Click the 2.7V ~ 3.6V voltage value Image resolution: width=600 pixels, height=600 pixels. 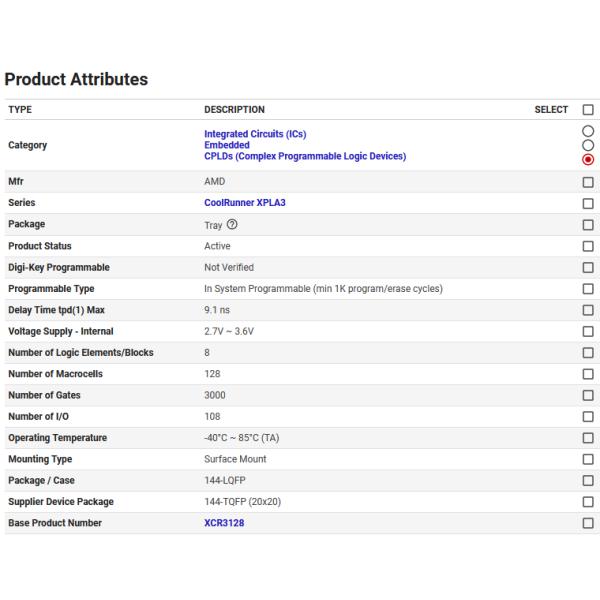[229, 331]
